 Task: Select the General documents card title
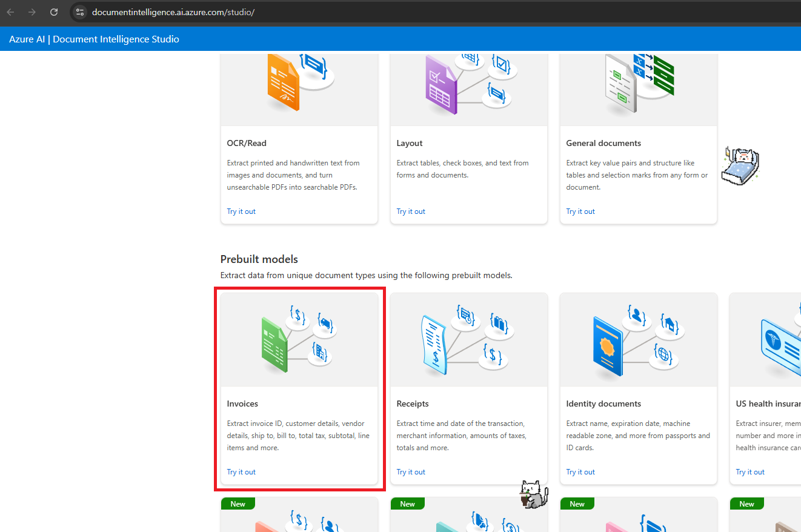(x=603, y=144)
